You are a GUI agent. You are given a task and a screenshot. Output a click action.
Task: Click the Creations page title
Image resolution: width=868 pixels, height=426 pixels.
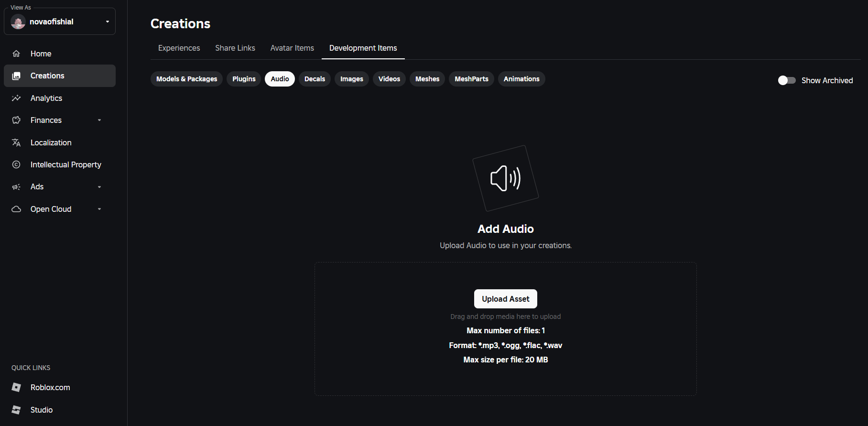(x=181, y=23)
